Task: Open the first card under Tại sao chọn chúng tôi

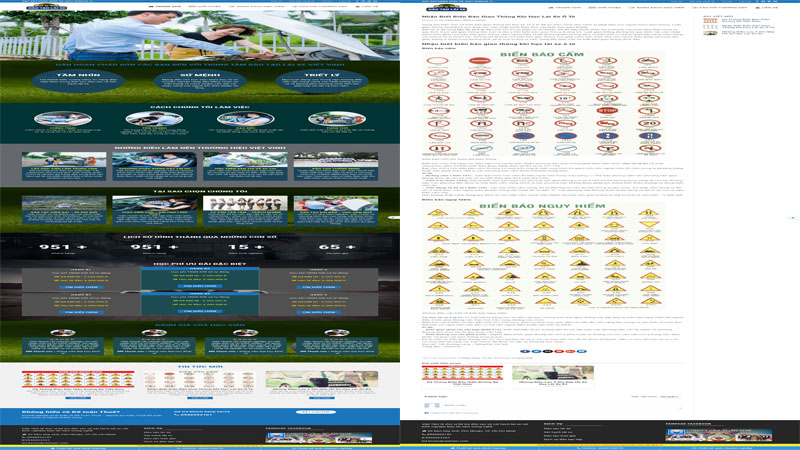Action: pyautogui.click(x=64, y=210)
